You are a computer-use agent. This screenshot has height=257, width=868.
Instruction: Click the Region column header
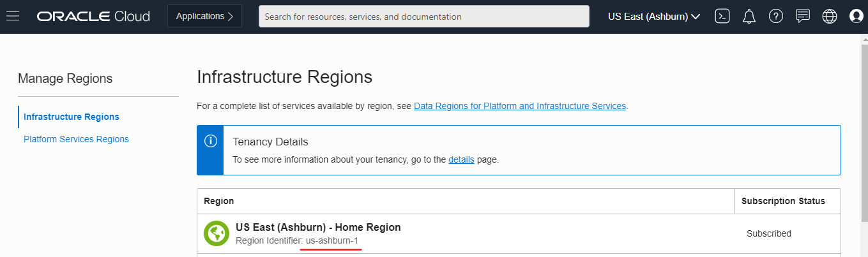219,201
